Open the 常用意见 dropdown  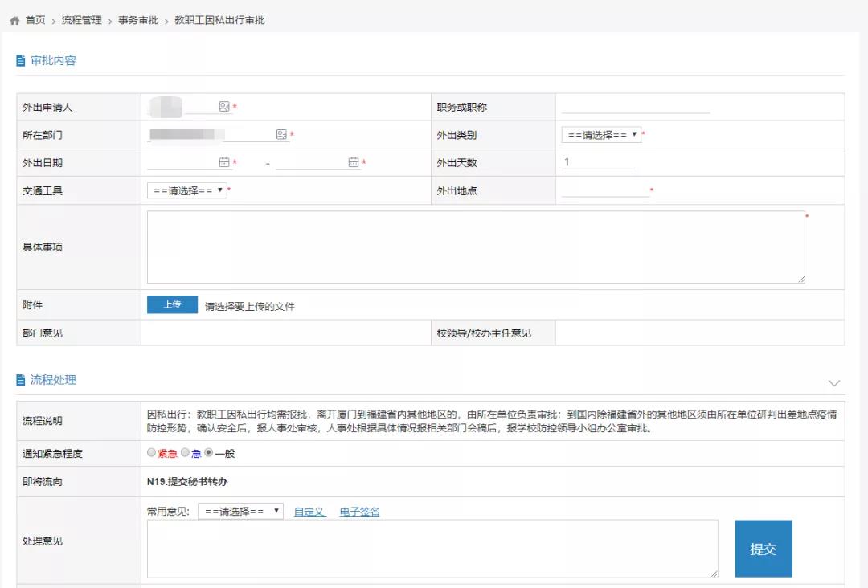tap(240, 512)
